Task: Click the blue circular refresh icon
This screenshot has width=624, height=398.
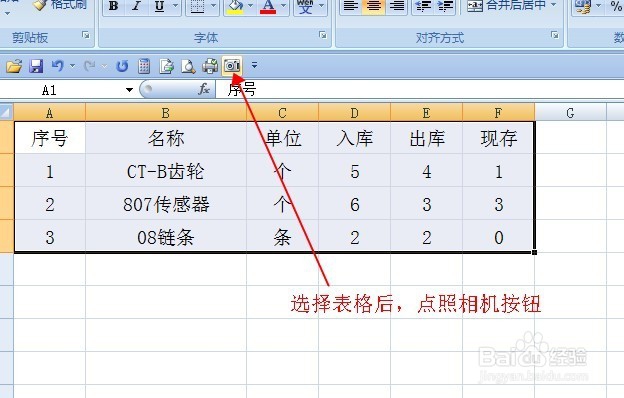Action: (x=122, y=66)
